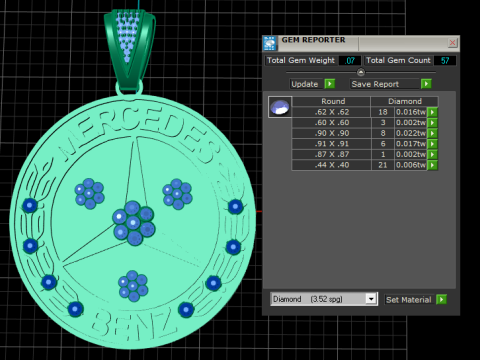This screenshot has width=480, height=360.
Task: Click the gem count 21 cell
Action: 383,165
